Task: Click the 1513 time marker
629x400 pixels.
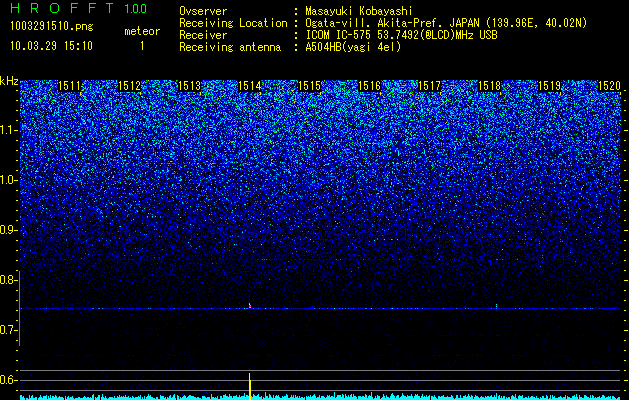Action: coord(189,86)
